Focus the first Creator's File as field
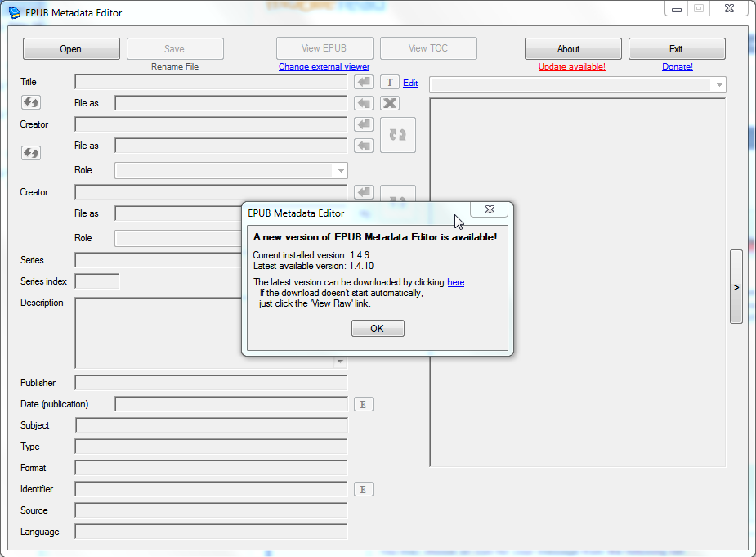This screenshot has width=756, height=557. click(231, 146)
